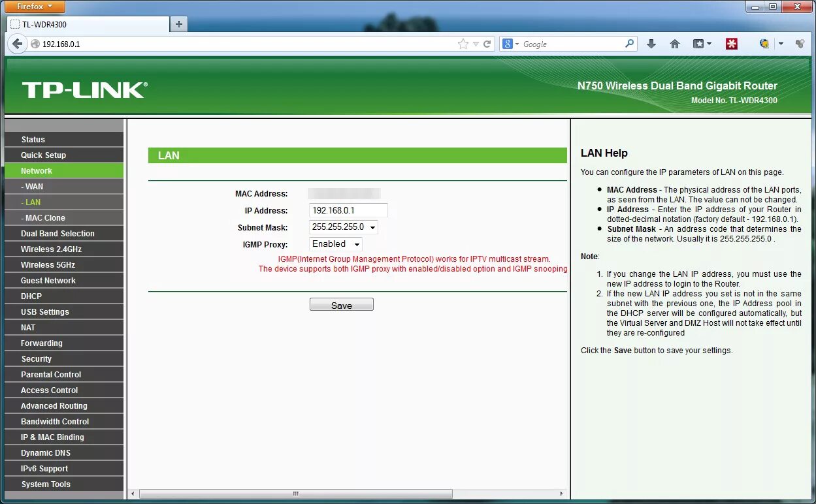Viewport: 816px width, 504px height.
Task: Open USB Settings menu item
Action: [63, 312]
